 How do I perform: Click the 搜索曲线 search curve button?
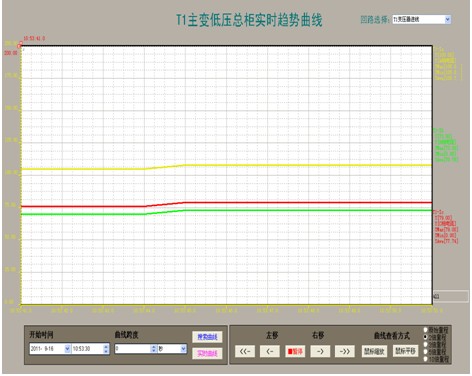[x=207, y=337]
